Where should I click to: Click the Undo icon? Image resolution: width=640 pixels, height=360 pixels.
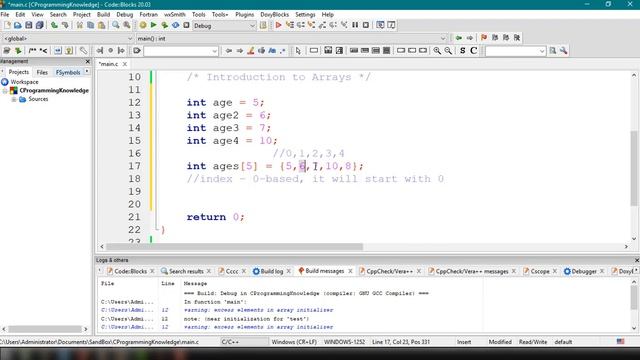(54, 25)
